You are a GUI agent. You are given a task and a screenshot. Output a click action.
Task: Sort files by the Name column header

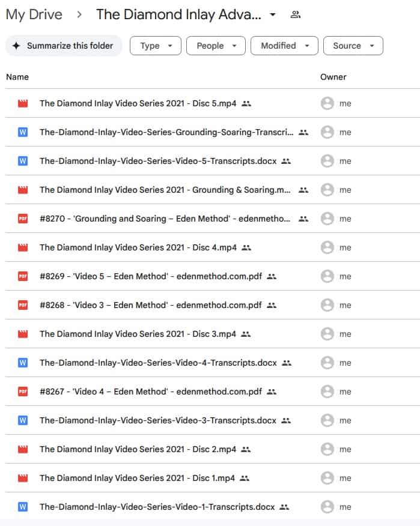(17, 77)
